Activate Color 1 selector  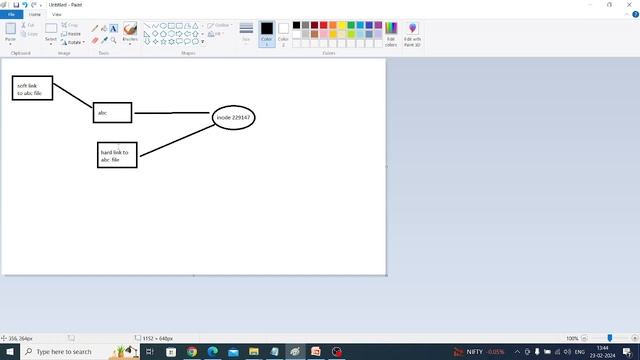[267, 34]
